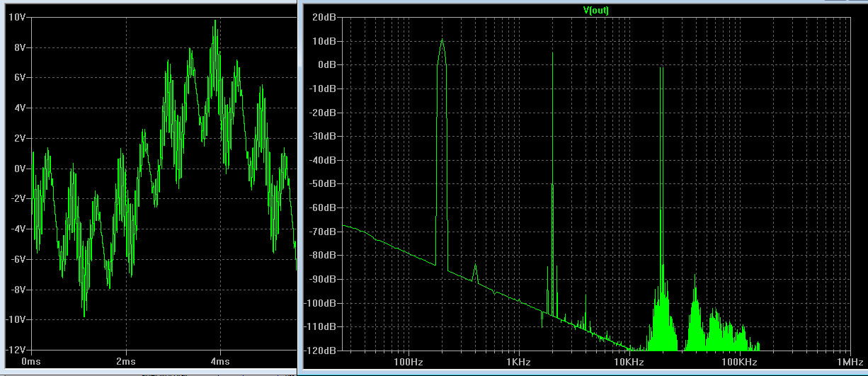Click the -8V axis label
The image size is (868, 376).
point(17,290)
